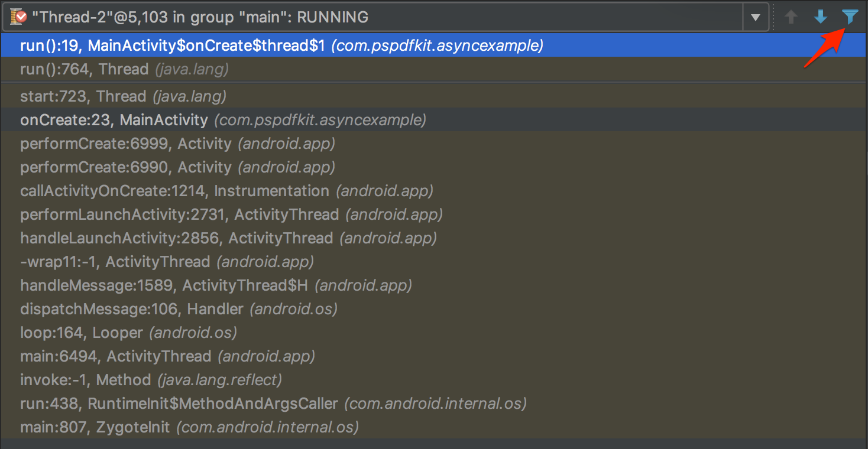
Task: Toggle the hide-library-frames filter icon
Action: click(850, 16)
